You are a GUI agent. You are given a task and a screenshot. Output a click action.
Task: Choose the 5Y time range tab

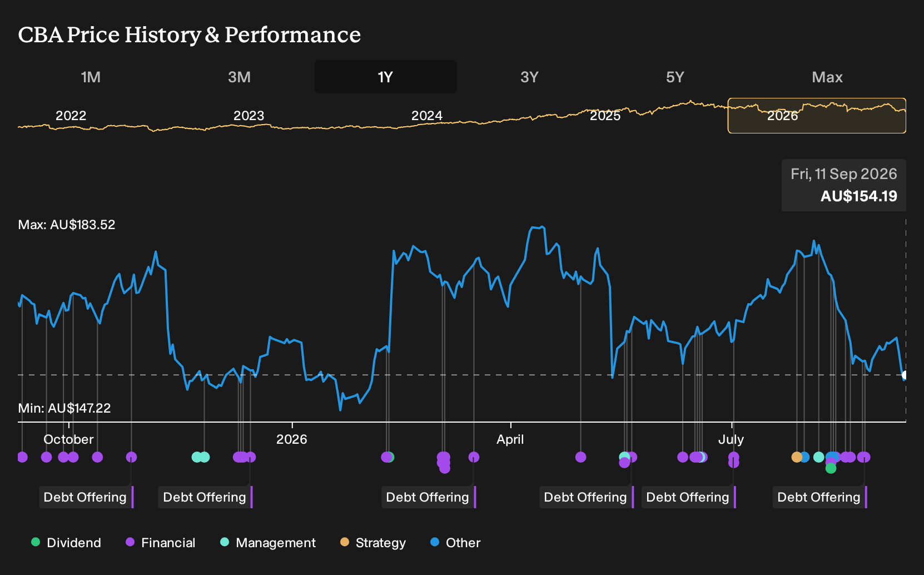pos(675,77)
